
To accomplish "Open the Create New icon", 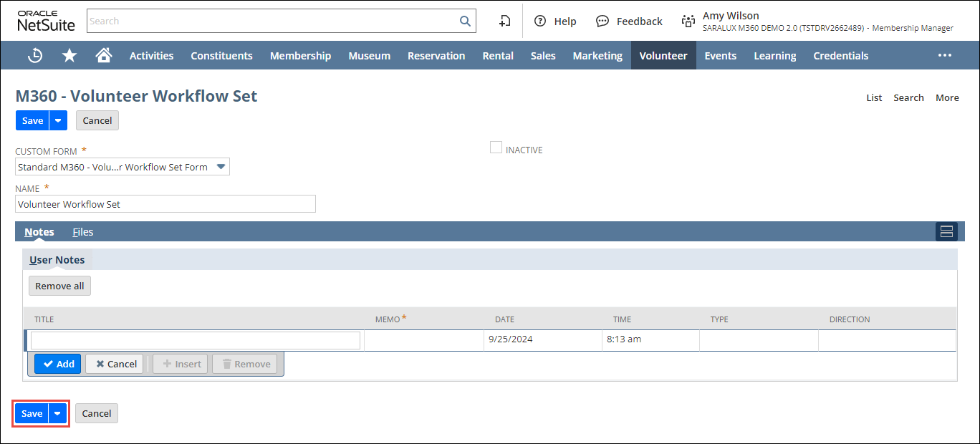I will coord(505,21).
